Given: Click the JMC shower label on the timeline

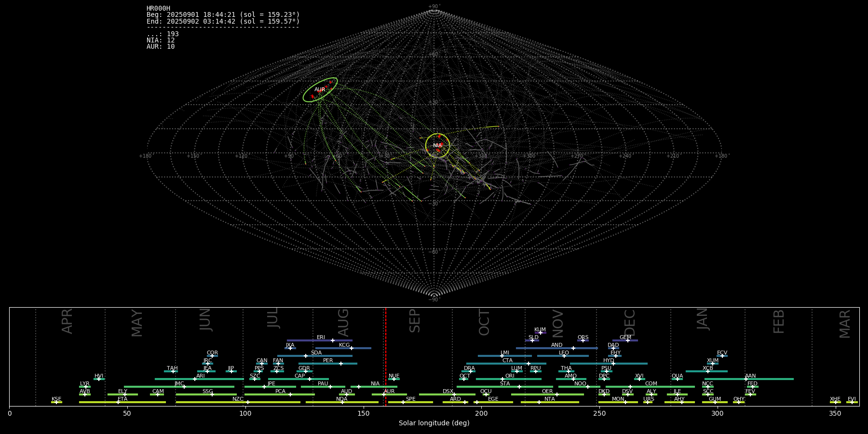Looking at the screenshot, I should [x=179, y=383].
